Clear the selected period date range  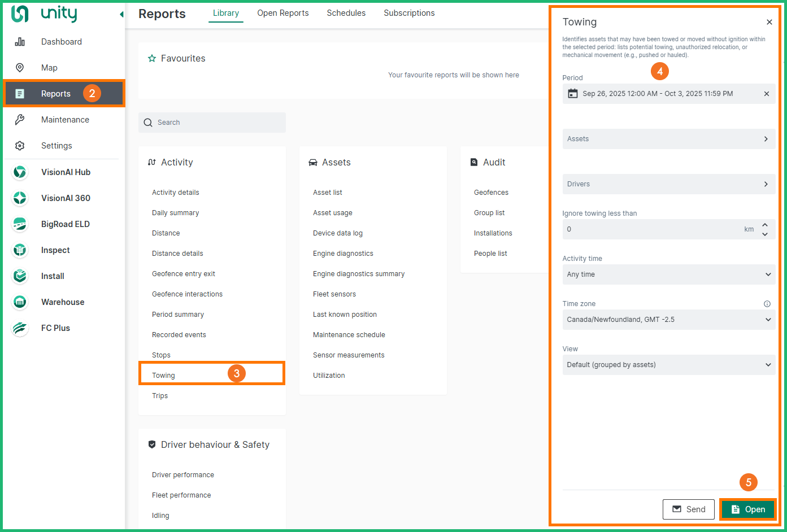(766, 94)
